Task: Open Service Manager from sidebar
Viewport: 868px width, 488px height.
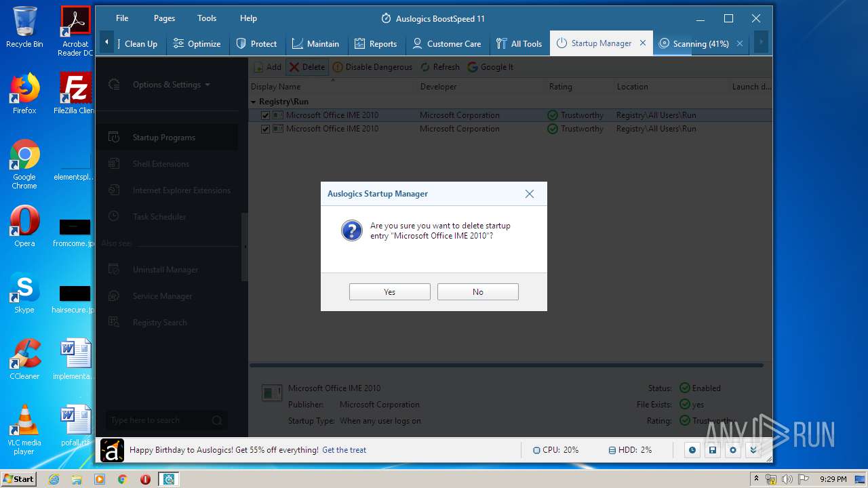Action: pyautogui.click(x=167, y=296)
